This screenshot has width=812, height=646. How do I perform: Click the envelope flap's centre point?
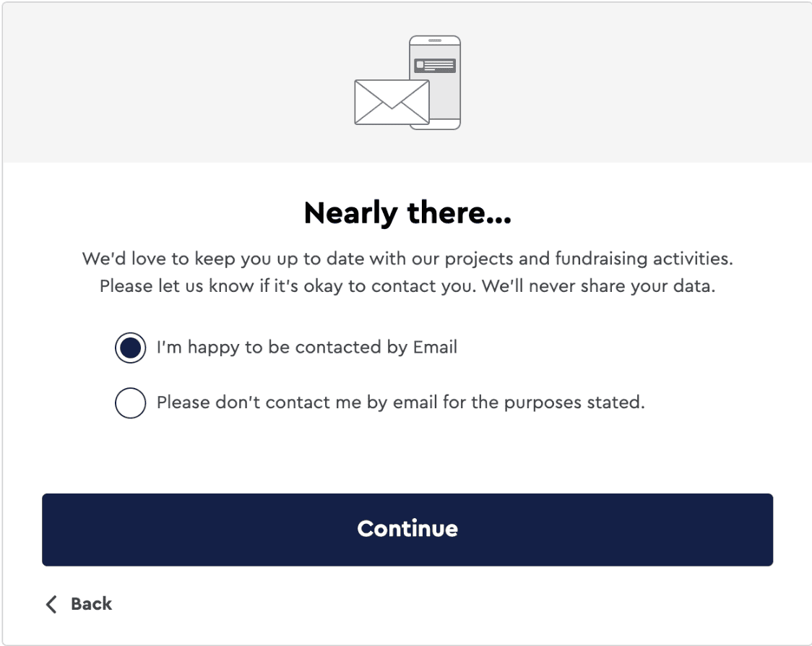click(391, 107)
